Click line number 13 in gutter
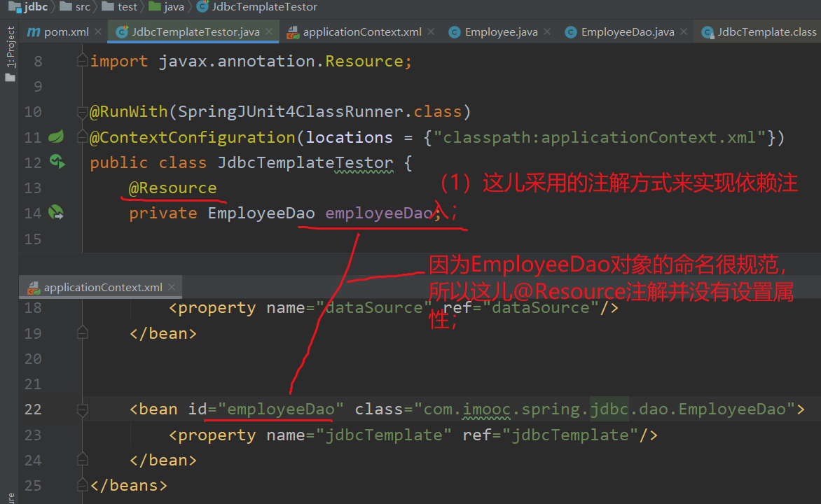This screenshot has height=504, width=821. tap(32, 188)
